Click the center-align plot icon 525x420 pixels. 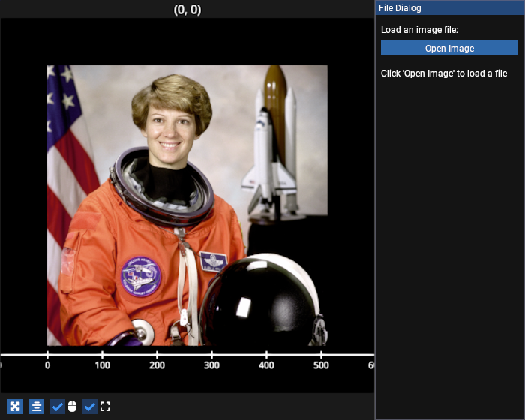click(37, 406)
